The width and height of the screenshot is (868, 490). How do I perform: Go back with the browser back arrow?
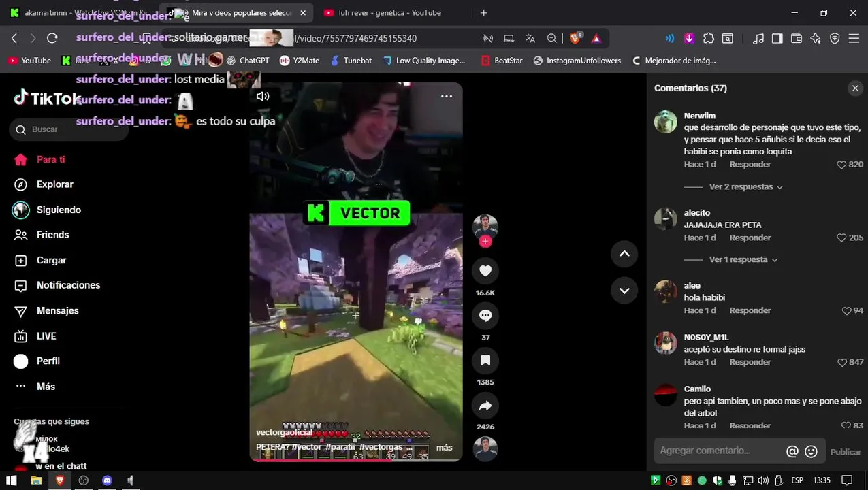tap(14, 39)
